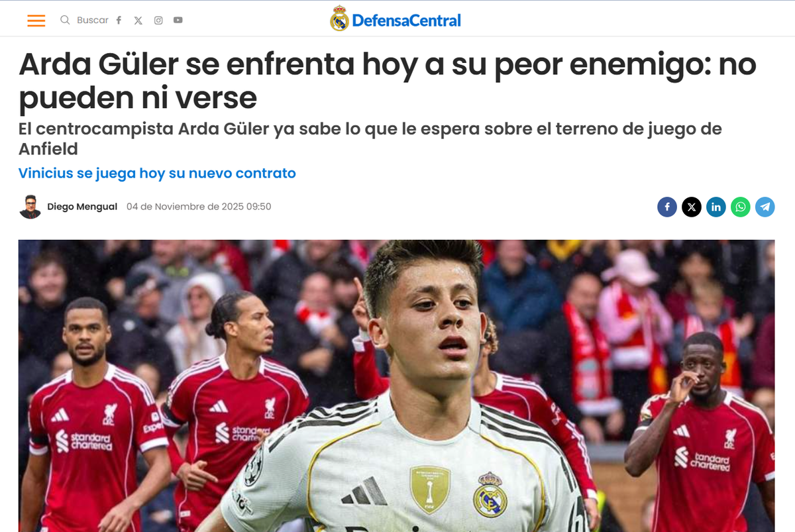Focus the Buscar search field
Image resolution: width=795 pixels, height=532 pixels.
[x=93, y=20]
